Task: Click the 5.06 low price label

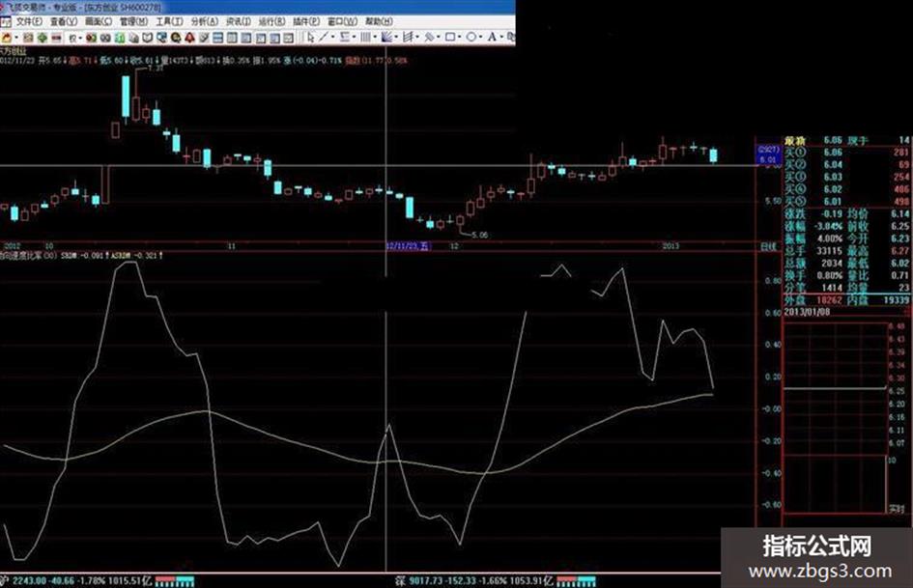Action: point(480,236)
